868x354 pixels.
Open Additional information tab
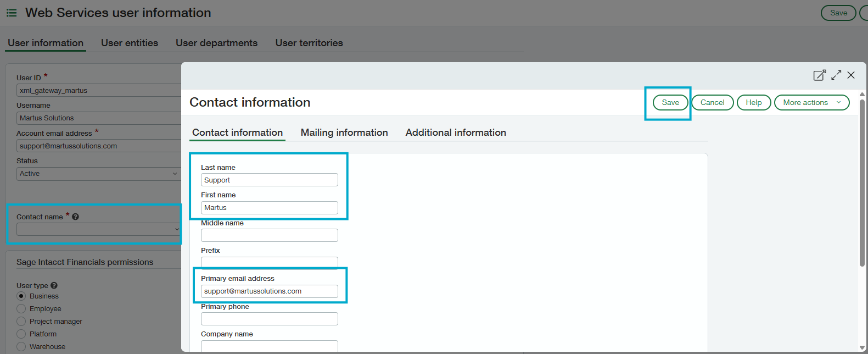[456, 132]
